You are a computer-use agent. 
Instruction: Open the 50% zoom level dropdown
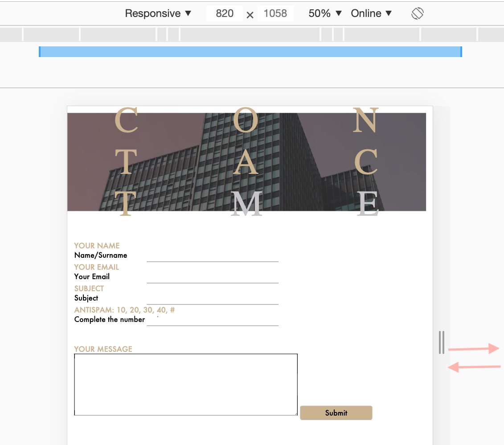(x=324, y=13)
